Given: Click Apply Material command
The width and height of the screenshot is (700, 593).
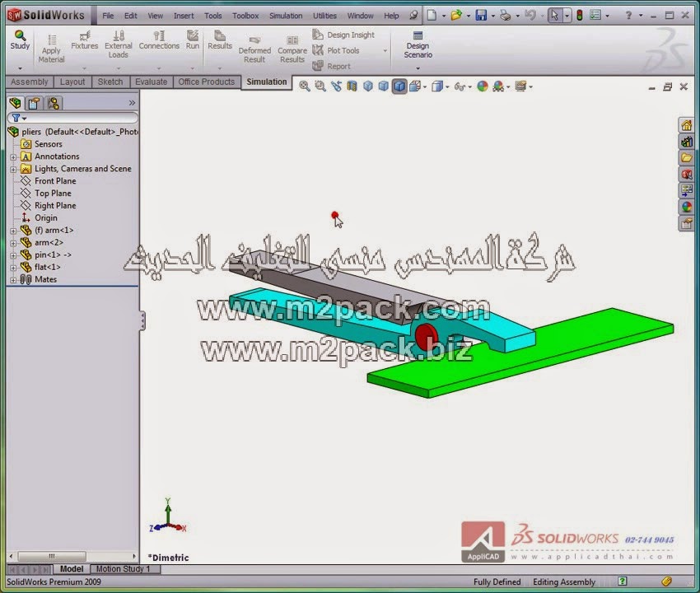Looking at the screenshot, I should (51, 49).
